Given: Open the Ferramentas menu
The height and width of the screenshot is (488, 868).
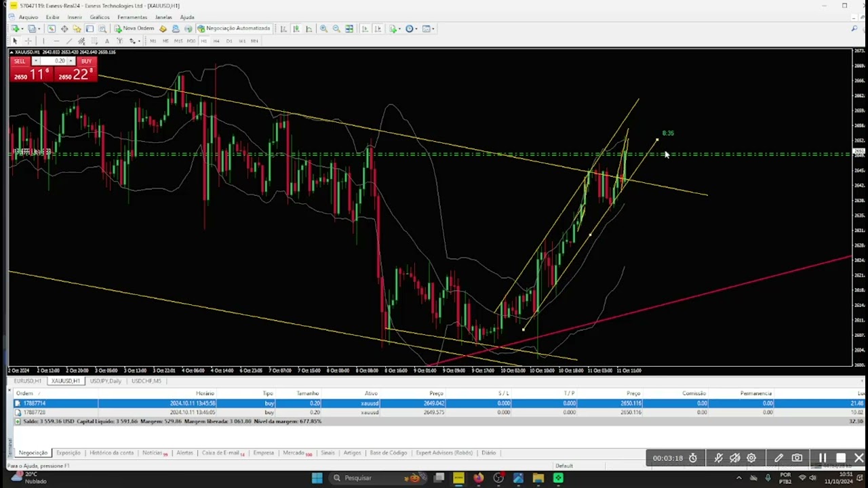Looking at the screenshot, I should pos(132,17).
